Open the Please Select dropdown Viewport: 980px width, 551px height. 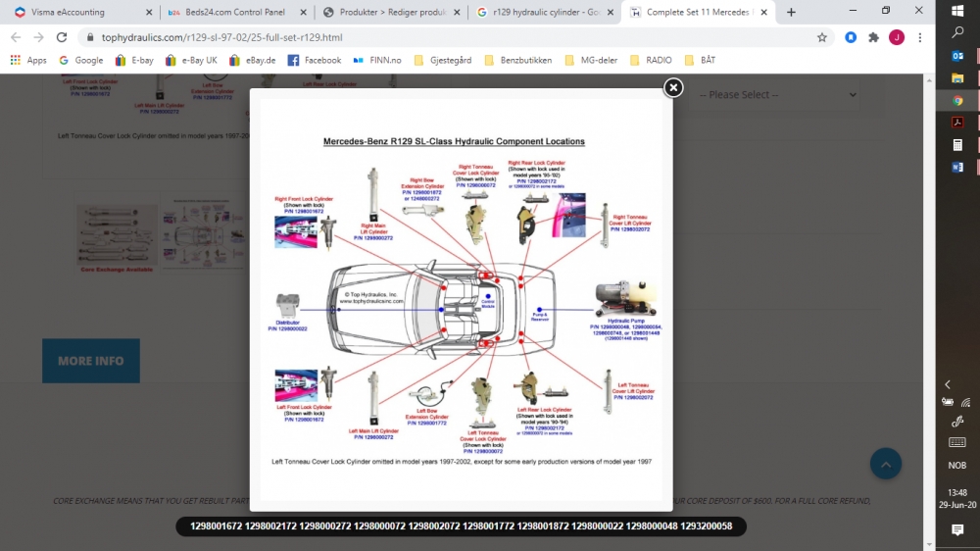[x=775, y=95]
